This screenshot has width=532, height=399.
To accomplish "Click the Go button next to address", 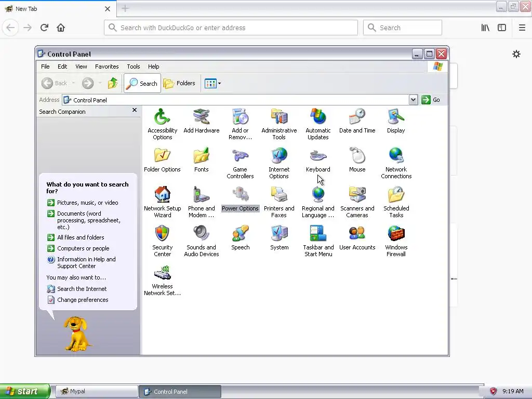I will point(431,100).
